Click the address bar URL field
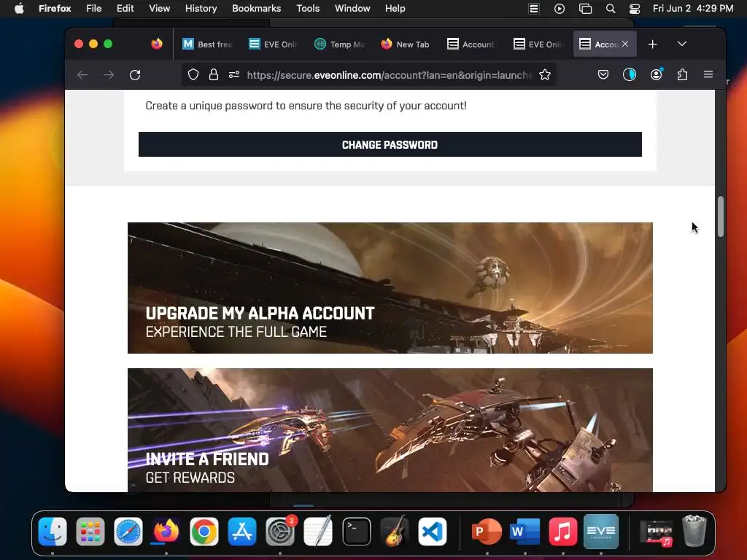The width and height of the screenshot is (747, 560). 388,75
